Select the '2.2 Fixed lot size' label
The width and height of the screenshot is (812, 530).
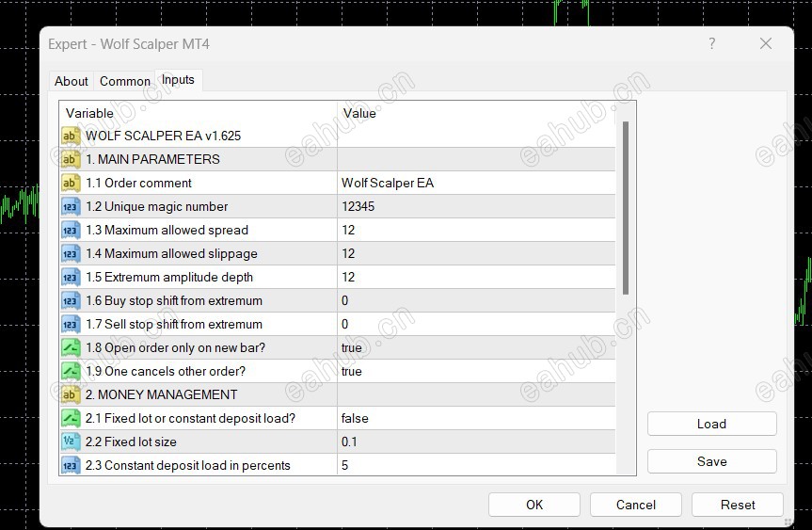131,442
